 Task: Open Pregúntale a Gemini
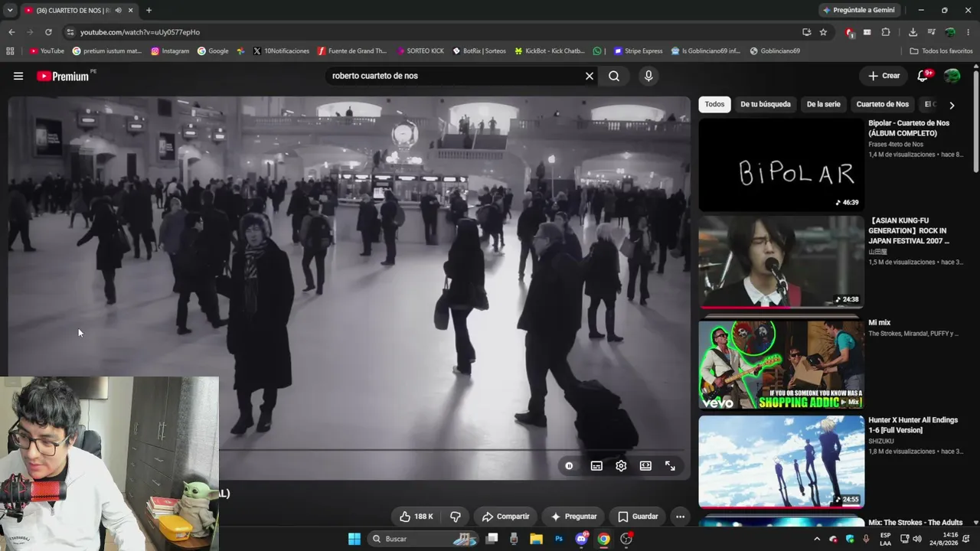coord(858,10)
